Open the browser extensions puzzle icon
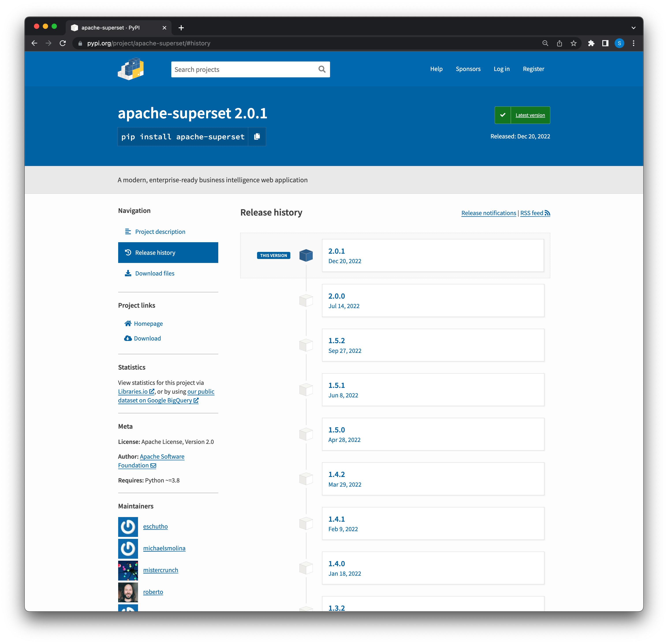The width and height of the screenshot is (668, 644). point(591,43)
